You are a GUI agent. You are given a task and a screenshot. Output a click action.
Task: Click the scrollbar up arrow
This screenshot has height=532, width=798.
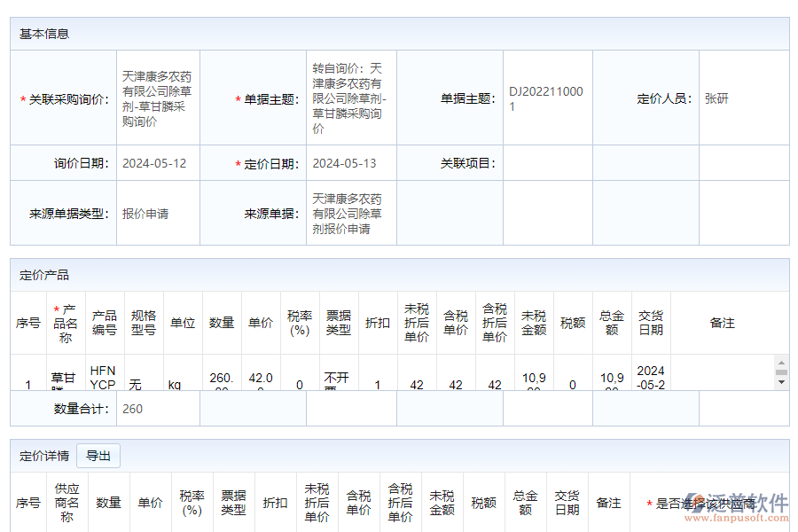pos(780,363)
